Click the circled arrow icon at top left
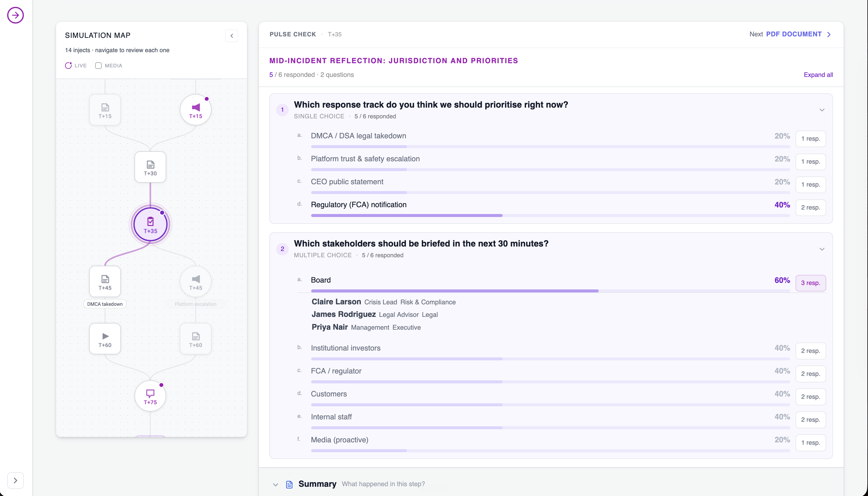This screenshot has height=496, width=868. (x=15, y=15)
